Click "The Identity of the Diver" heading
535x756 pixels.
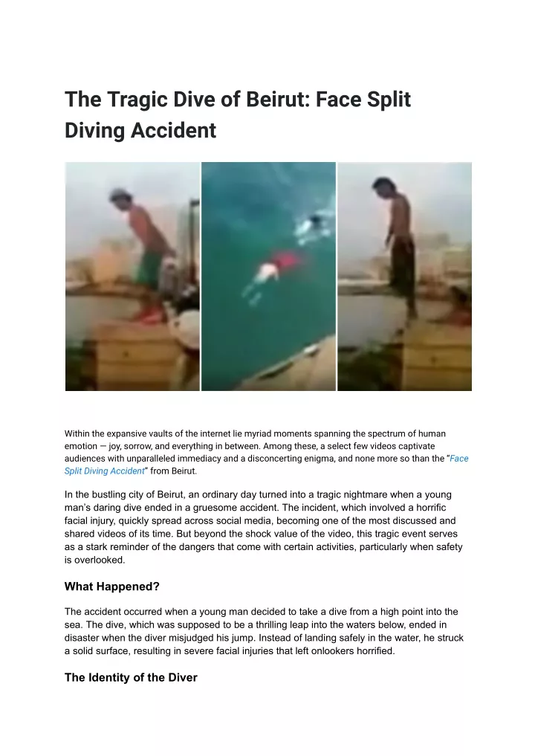(x=131, y=677)
